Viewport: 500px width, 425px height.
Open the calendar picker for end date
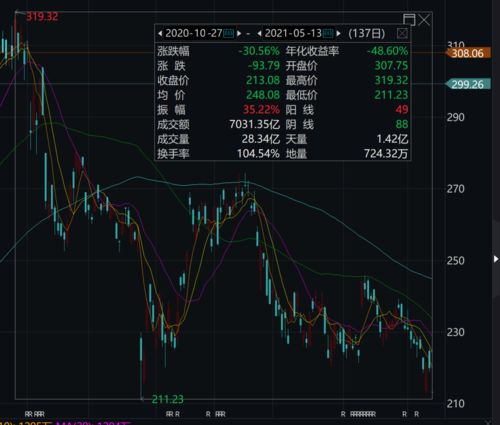[328, 33]
